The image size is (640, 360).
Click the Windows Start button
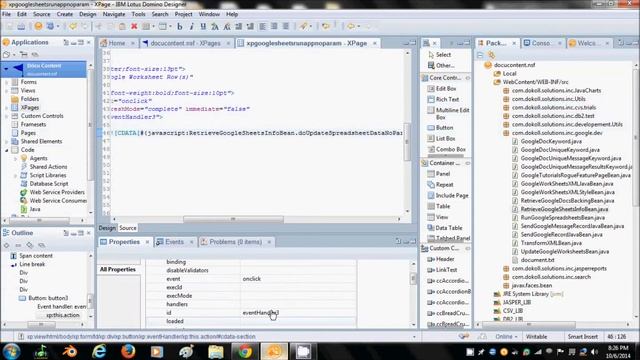coord(11,351)
